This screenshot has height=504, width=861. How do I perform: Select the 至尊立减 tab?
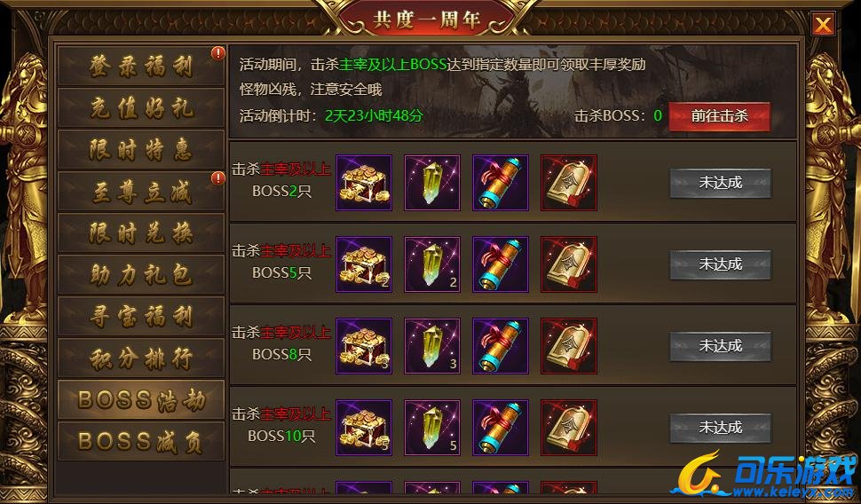tap(141, 192)
